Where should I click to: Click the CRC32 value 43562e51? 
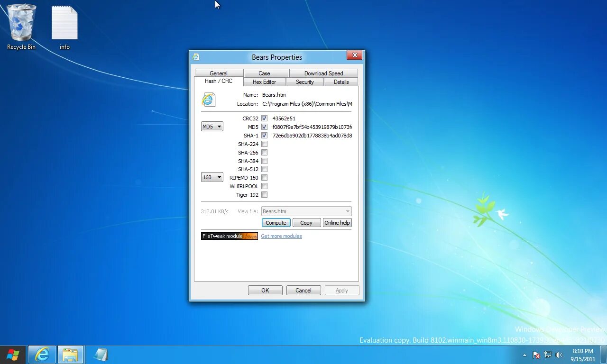point(284,118)
